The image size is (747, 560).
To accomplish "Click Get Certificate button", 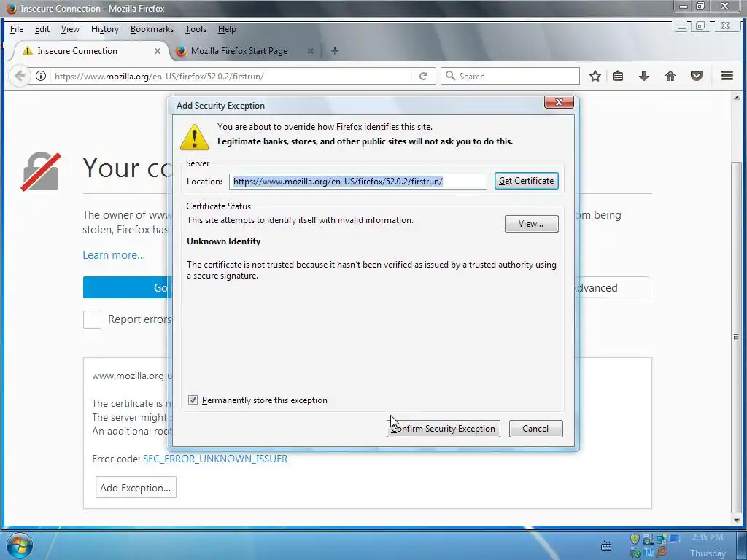I will pos(527,181).
